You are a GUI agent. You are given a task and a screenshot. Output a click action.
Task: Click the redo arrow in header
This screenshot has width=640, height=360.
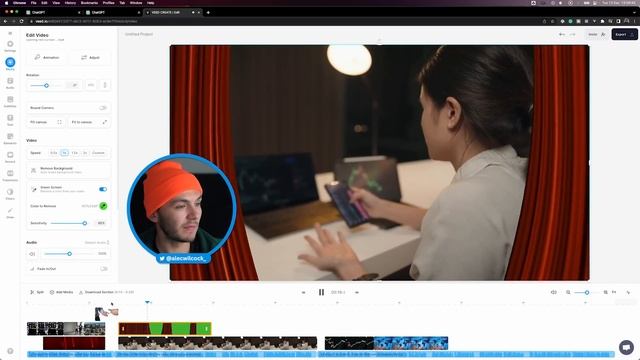click(x=572, y=34)
